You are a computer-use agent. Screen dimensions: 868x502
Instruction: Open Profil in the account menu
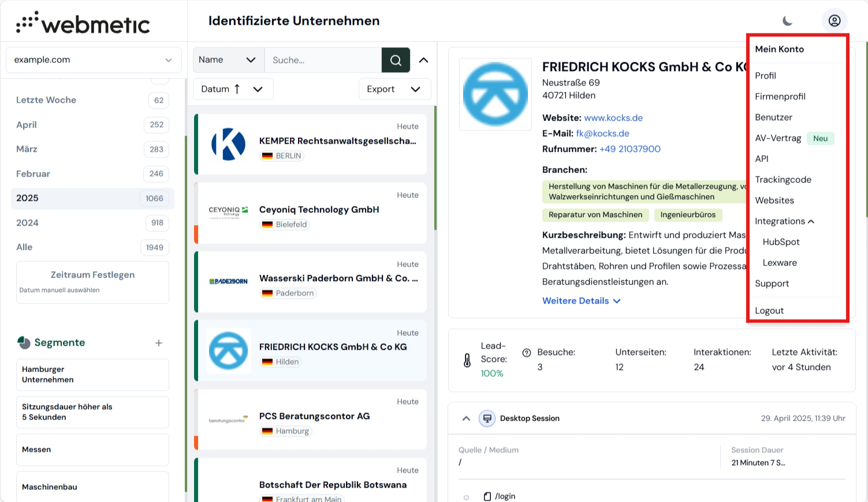coord(765,76)
